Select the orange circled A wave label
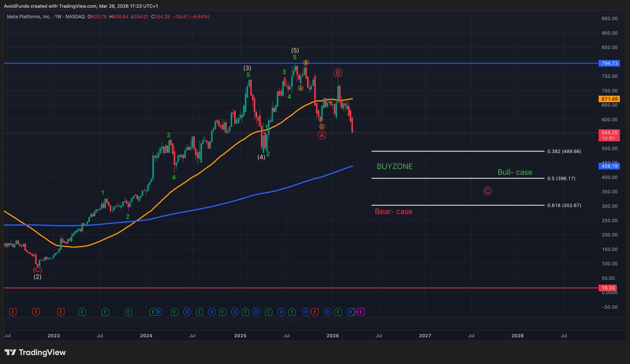 [x=300, y=88]
